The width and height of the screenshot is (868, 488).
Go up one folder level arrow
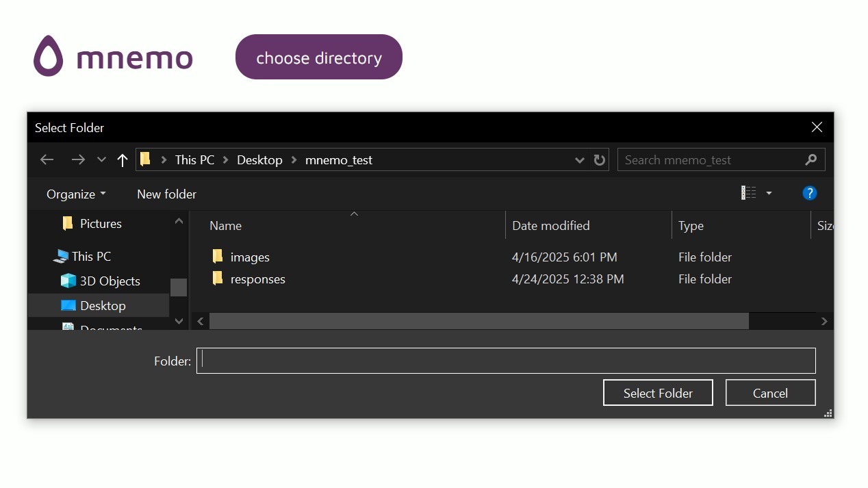click(123, 159)
